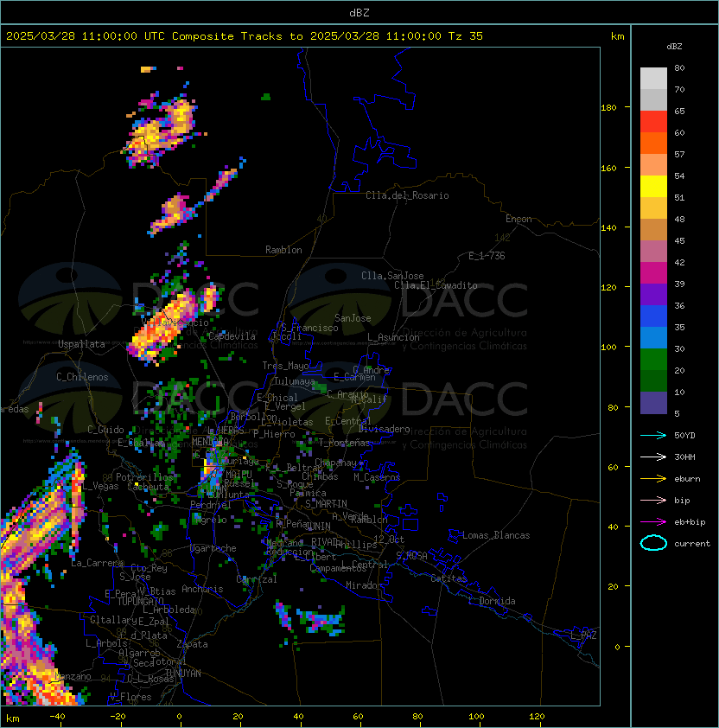This screenshot has width=719, height=728.
Task: Click the Carrizal map label
Action: coord(257,579)
